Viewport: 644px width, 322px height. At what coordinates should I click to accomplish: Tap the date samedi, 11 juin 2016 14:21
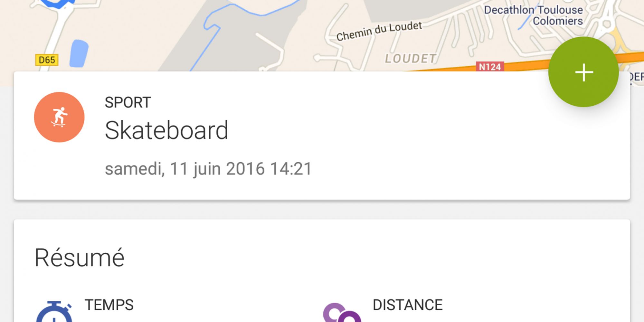(x=208, y=169)
